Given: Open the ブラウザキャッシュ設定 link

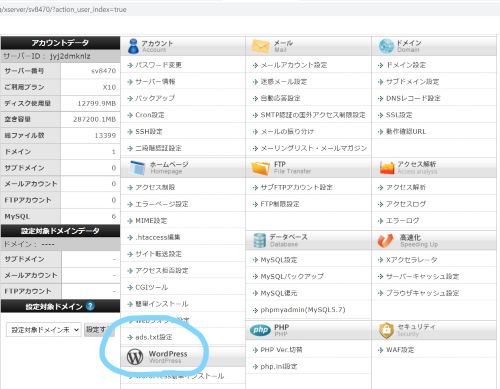Looking at the screenshot, I should [x=422, y=293].
